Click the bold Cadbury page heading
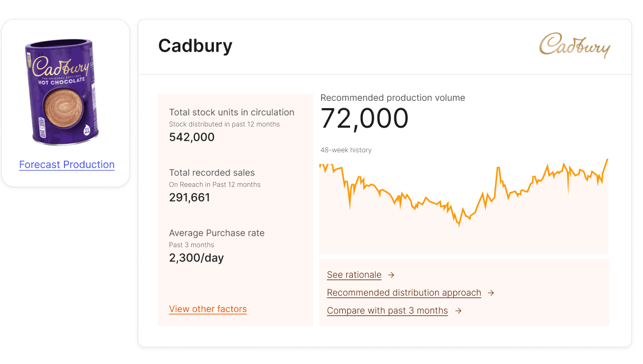Viewport: 643px width, 364px height. click(x=195, y=46)
